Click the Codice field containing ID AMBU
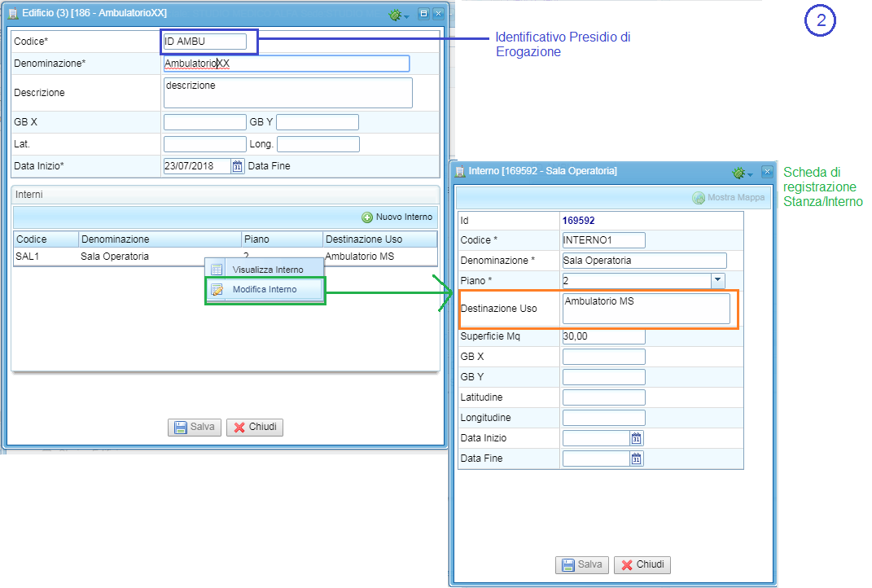 point(204,42)
